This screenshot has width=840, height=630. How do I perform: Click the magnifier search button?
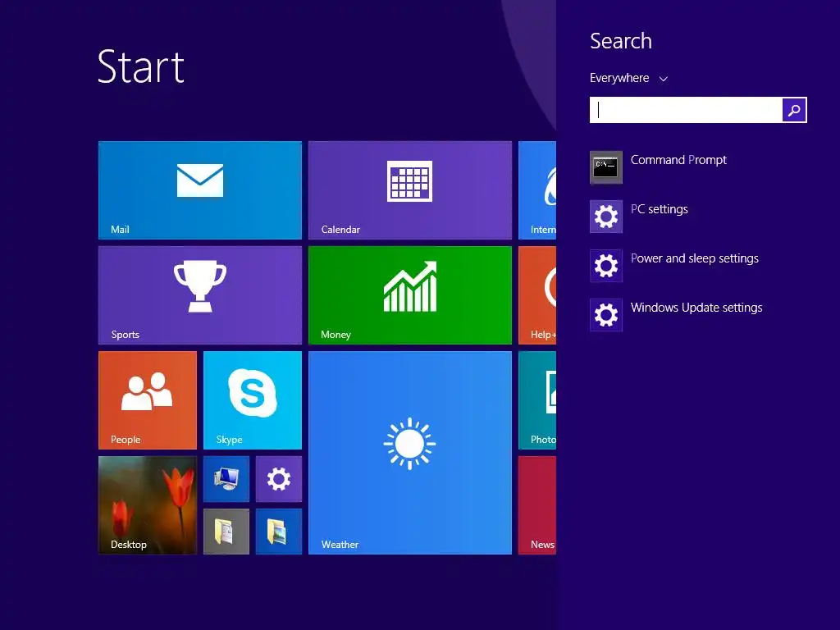pos(794,110)
